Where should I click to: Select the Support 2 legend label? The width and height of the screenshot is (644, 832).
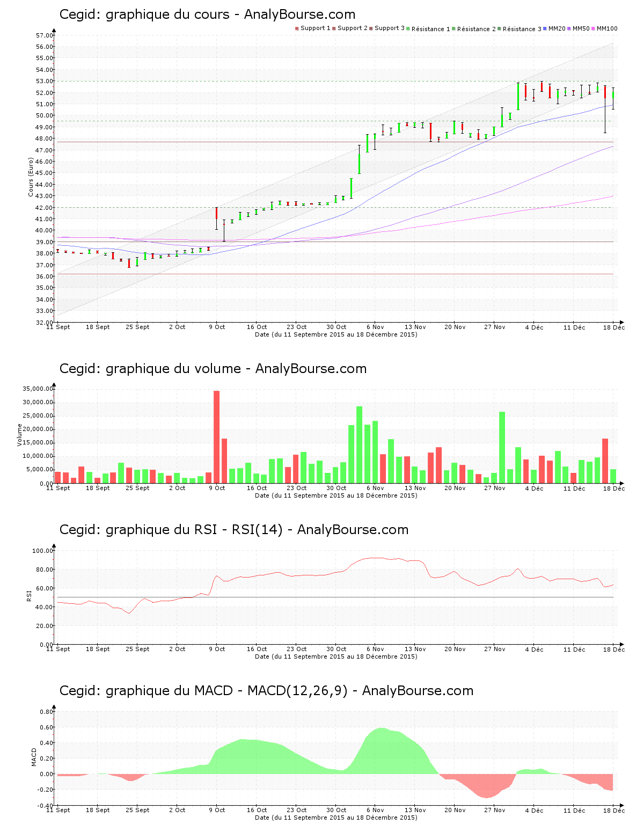(353, 28)
